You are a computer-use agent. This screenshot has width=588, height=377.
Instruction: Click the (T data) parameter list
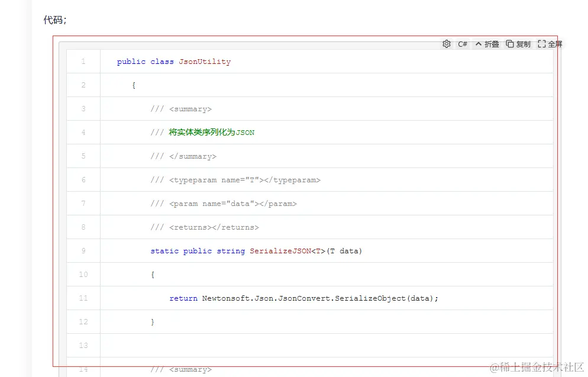344,251
